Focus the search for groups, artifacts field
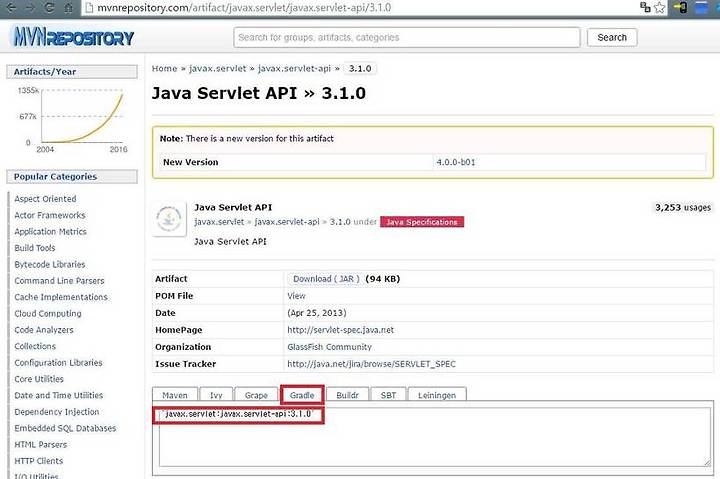 [x=407, y=38]
